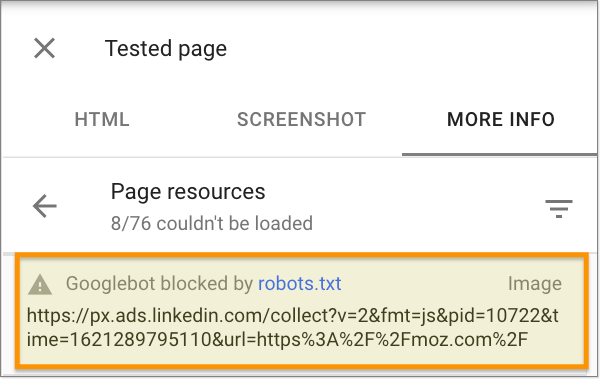This screenshot has height=379, width=600.
Task: Open the robots.txt link
Action: click(x=300, y=284)
